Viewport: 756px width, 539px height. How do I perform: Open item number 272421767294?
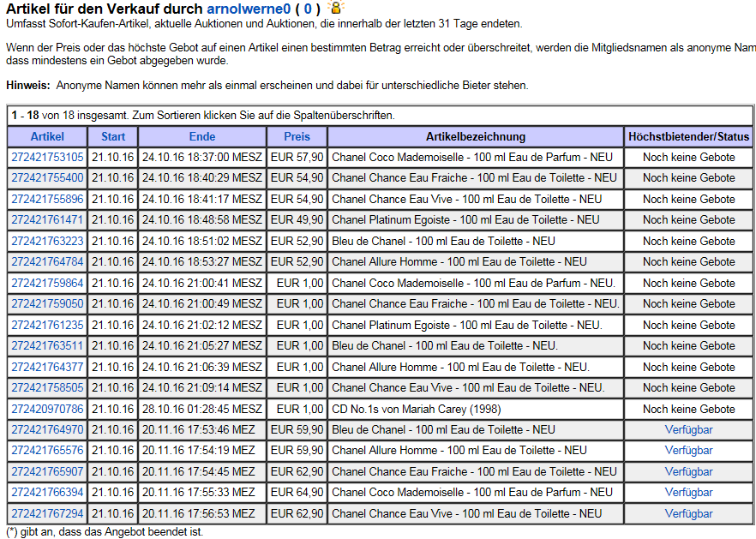pos(47,513)
